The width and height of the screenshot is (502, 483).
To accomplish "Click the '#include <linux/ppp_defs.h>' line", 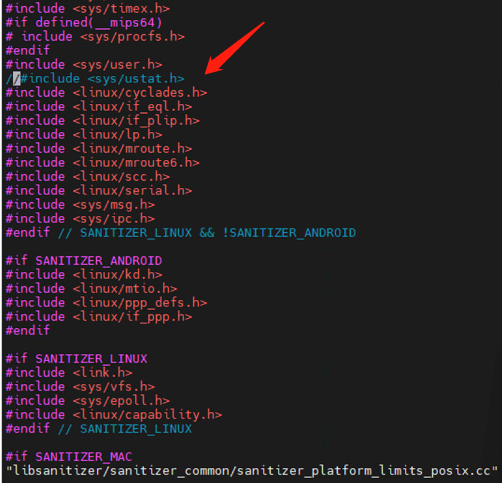I will pos(106,303).
